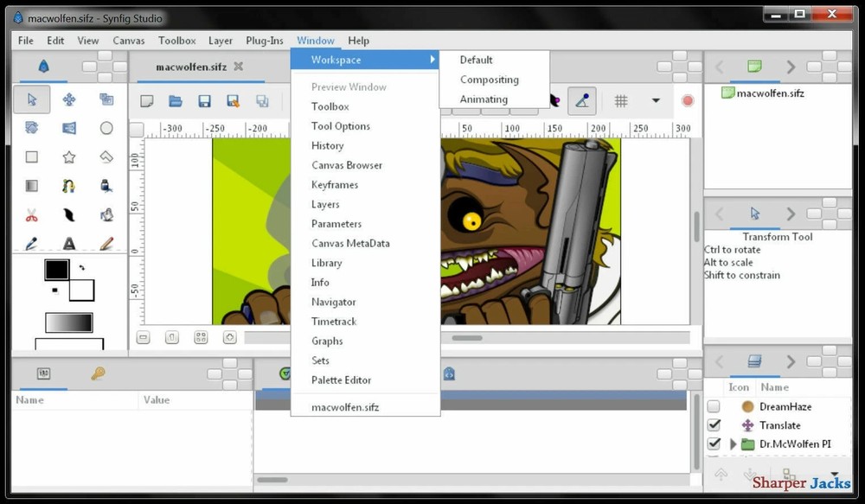
Task: Open the Canvas menu
Action: 129,41
